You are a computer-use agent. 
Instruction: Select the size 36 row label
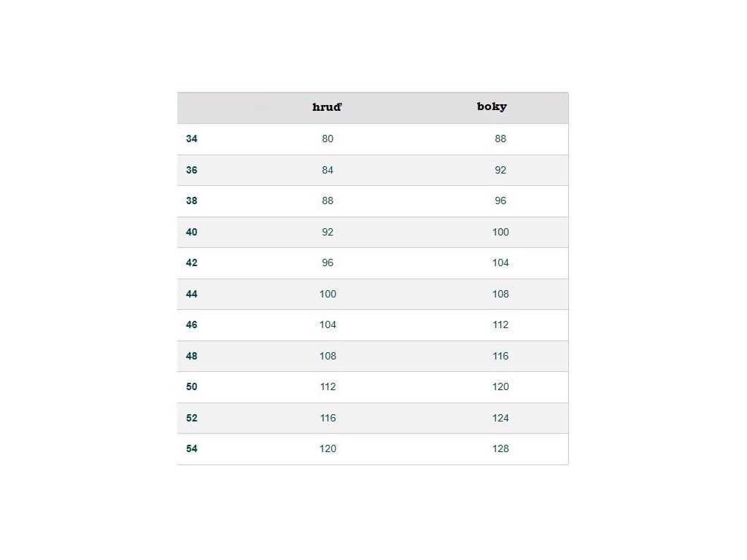(x=192, y=170)
